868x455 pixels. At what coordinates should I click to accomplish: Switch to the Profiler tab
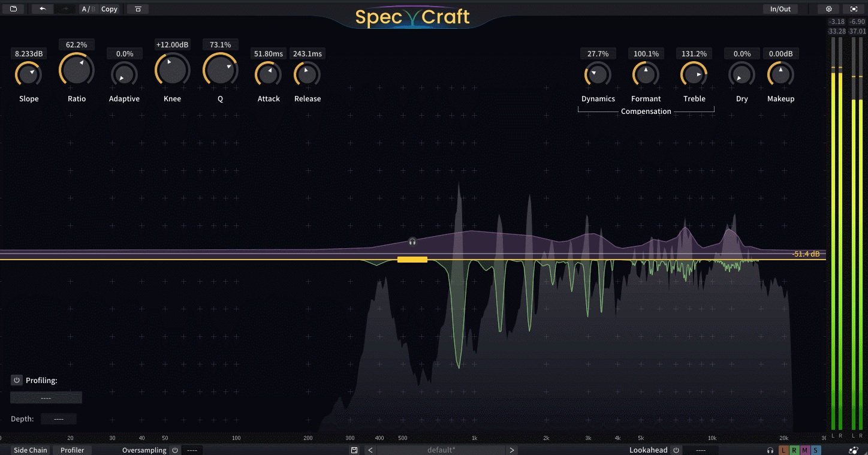point(73,450)
